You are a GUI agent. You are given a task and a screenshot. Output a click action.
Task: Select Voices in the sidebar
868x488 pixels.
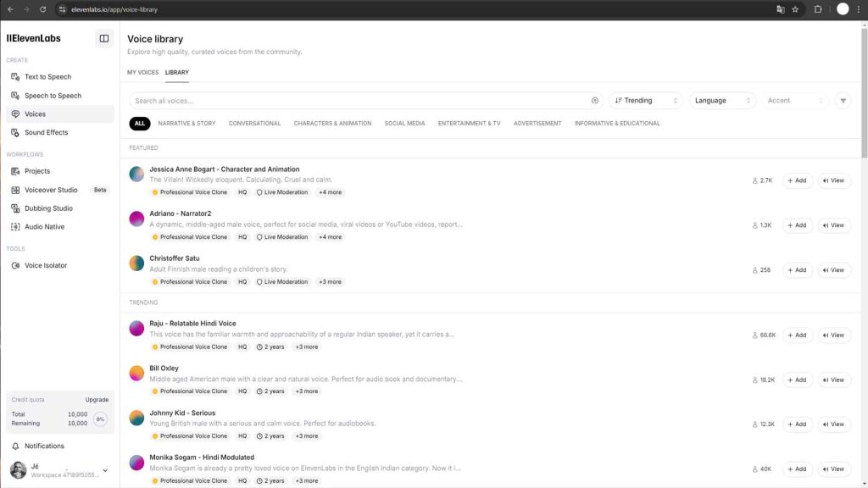pyautogui.click(x=60, y=114)
